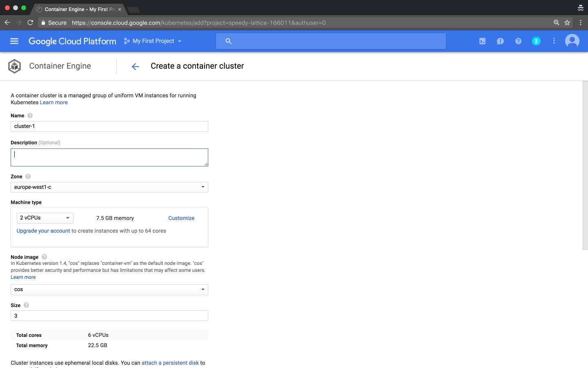This screenshot has height=368, width=588.
Task: Open the hamburger navigation menu
Action: [x=14, y=41]
